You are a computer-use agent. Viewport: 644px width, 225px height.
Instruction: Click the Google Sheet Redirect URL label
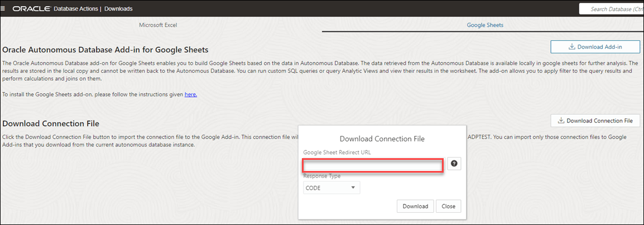[337, 152]
